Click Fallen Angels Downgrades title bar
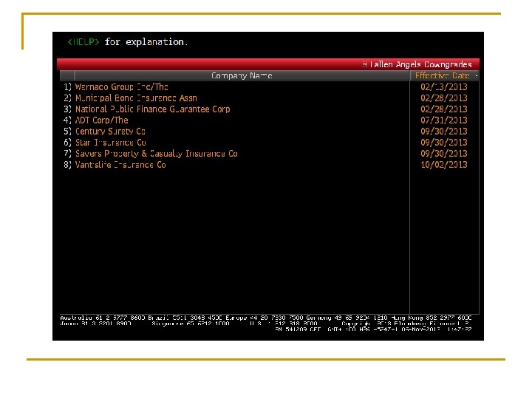This screenshot has width=532, height=399. click(268, 64)
